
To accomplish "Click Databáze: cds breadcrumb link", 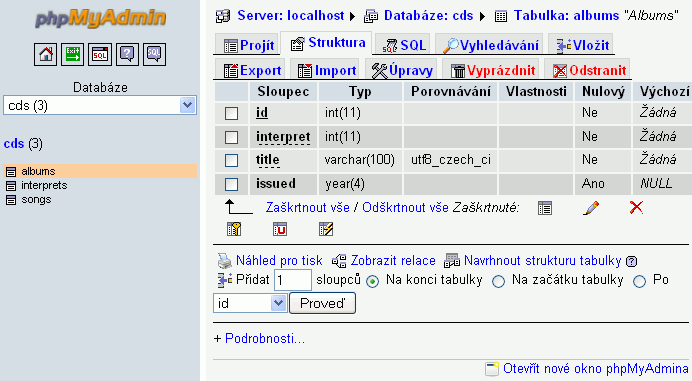I will pos(428,16).
